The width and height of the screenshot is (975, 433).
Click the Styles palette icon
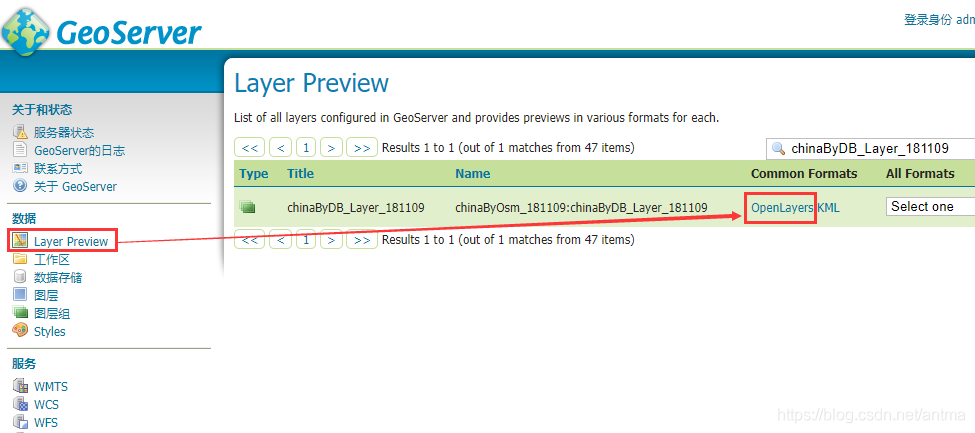click(20, 331)
